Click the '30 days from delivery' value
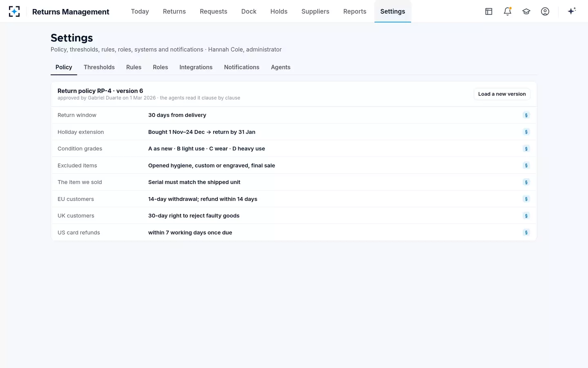The height and width of the screenshot is (368, 588). pos(177,115)
